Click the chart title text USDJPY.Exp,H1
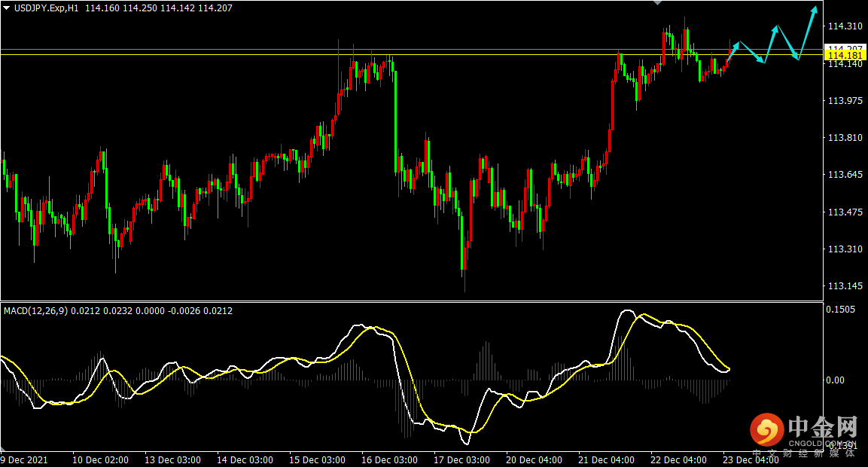Screen dimensions: 868x467 (x=46, y=8)
